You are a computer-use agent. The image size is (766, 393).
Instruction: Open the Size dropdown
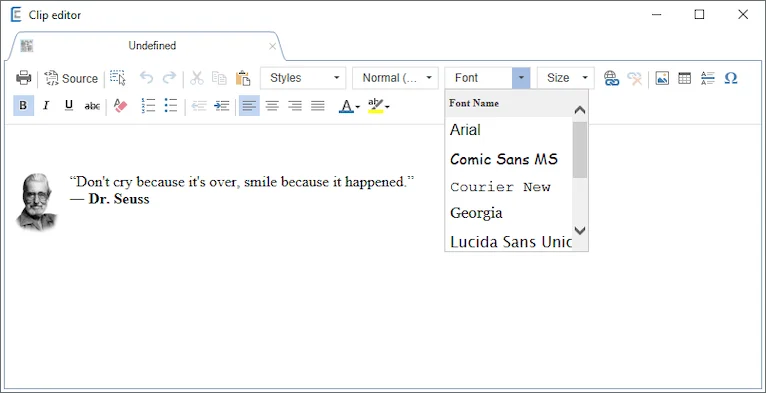(566, 78)
